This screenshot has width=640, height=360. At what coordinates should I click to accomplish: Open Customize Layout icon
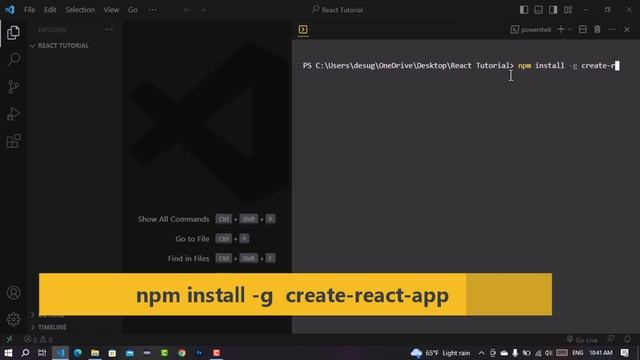coord(568,10)
